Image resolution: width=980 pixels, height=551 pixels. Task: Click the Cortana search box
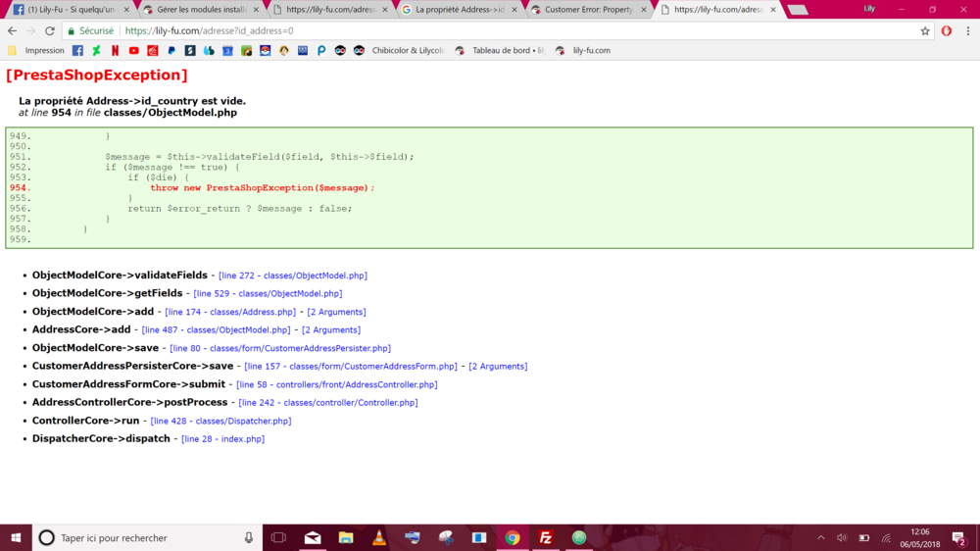tap(148, 538)
